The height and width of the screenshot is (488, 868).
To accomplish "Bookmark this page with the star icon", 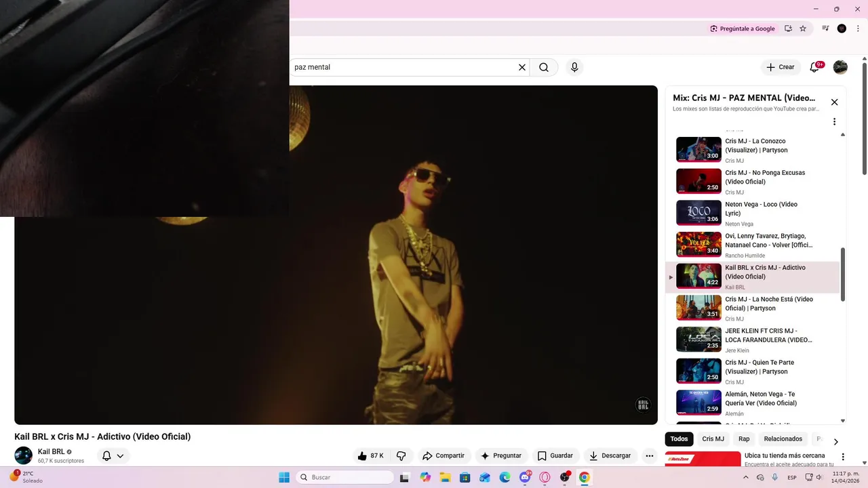I will (803, 28).
